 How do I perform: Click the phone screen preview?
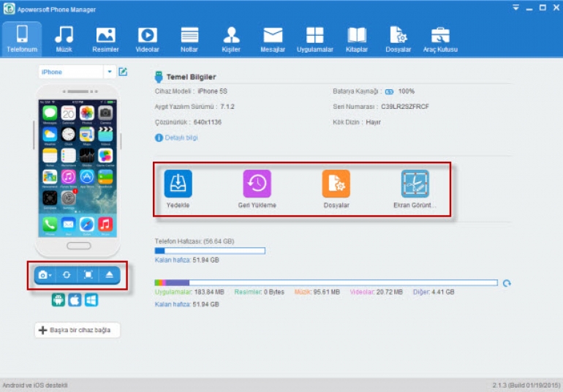click(78, 168)
